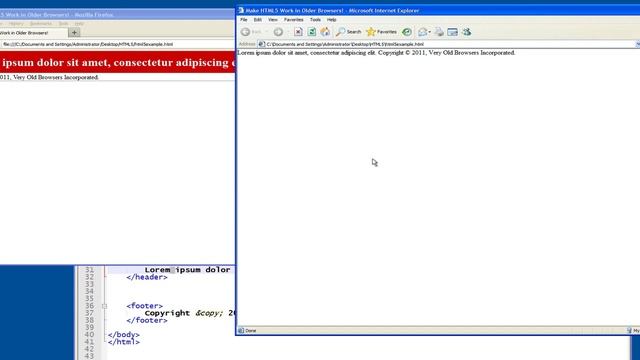Open the View menu in Internet Explorer

273,20
